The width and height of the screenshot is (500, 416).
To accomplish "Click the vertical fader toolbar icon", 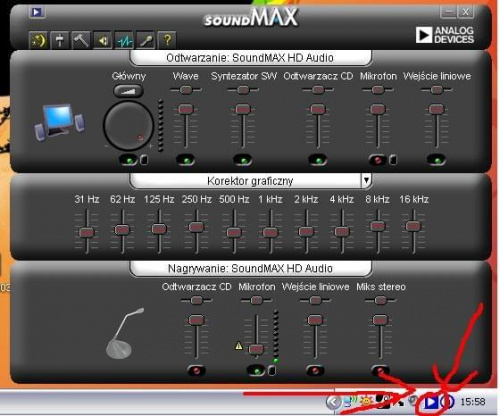I will tap(60, 41).
